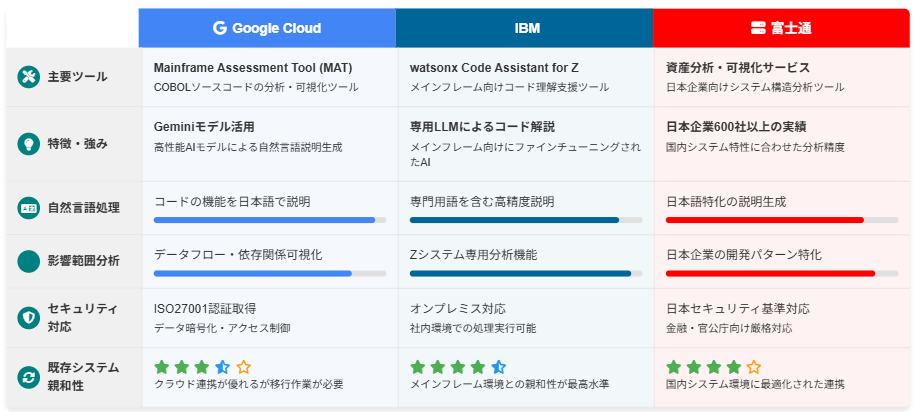Screen dimensions: 919x412
Task: Select the 富士通 column header
Action: 781,28
